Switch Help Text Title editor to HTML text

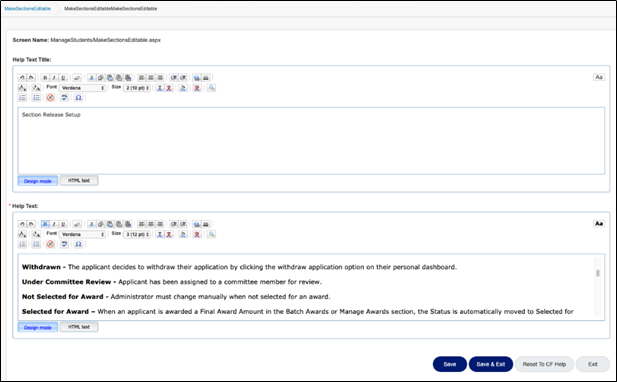79,181
